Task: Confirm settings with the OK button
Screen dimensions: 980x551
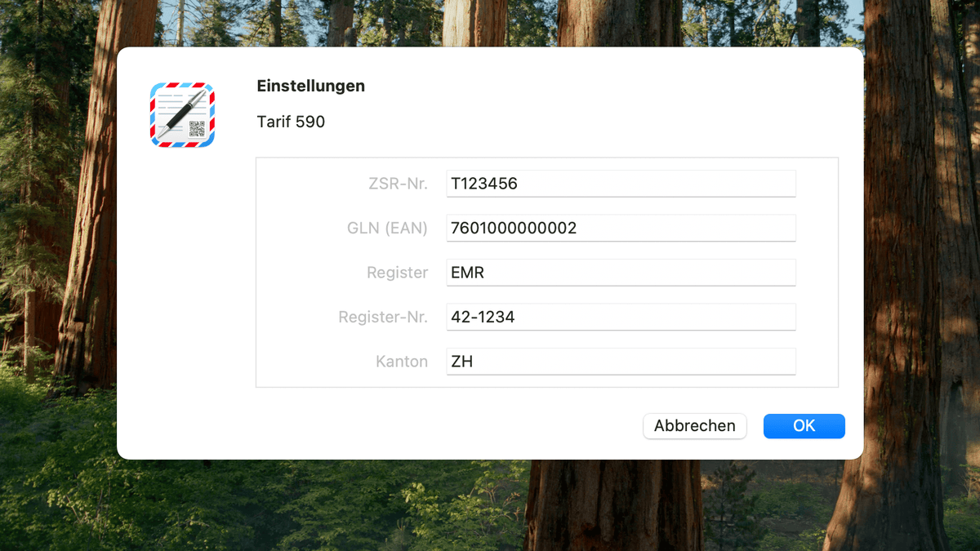Action: 804,426
